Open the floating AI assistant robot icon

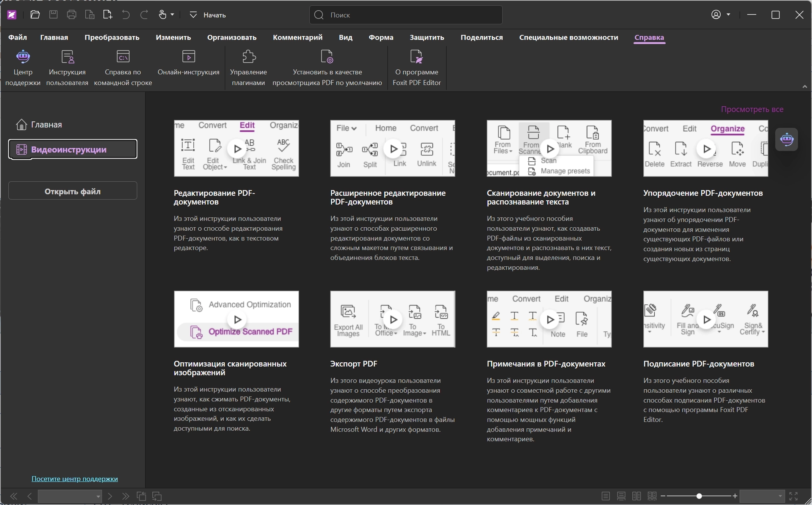pyautogui.click(x=787, y=139)
